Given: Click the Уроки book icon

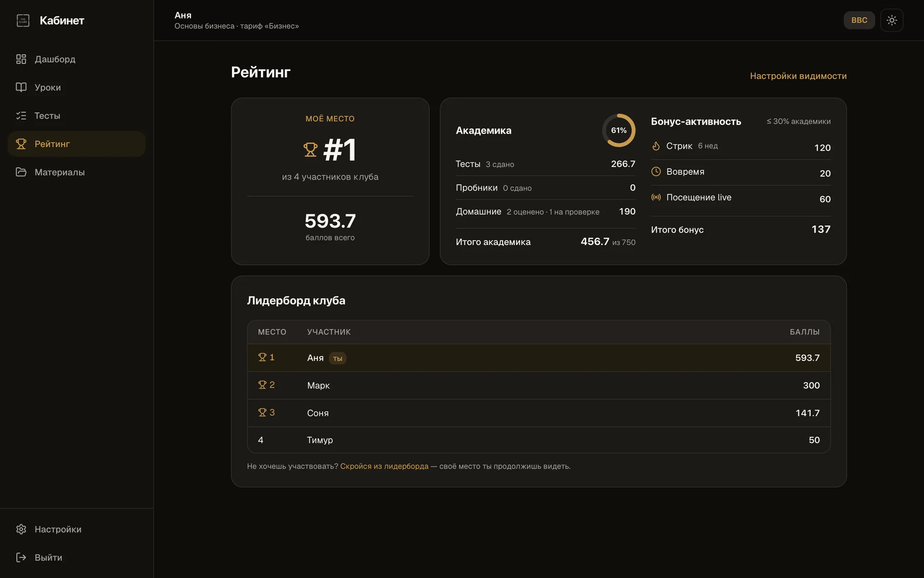Looking at the screenshot, I should point(21,87).
